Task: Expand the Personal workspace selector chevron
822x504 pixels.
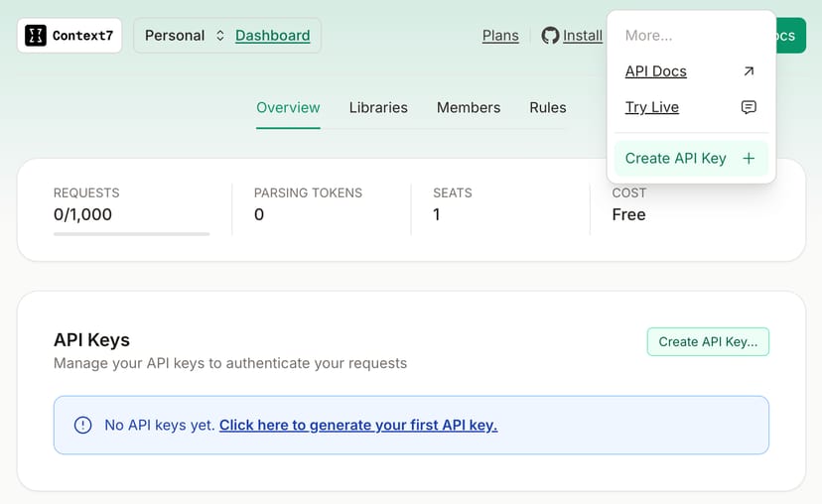Action: pyautogui.click(x=220, y=36)
